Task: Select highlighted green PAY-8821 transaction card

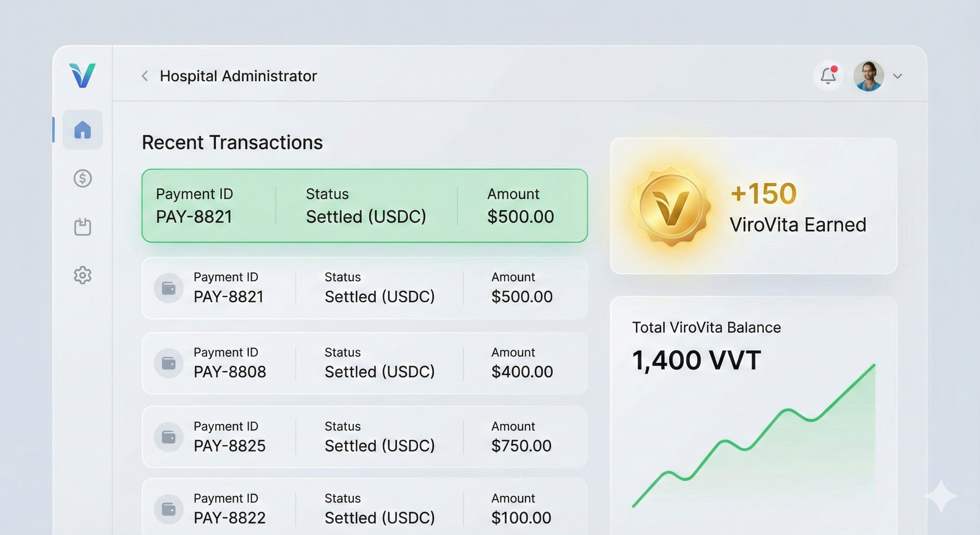Action: point(364,206)
